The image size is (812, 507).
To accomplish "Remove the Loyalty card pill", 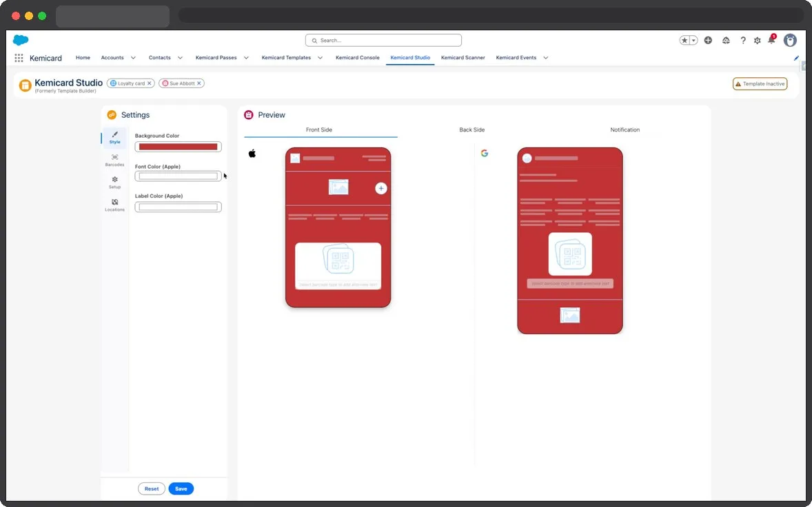I will 149,83.
